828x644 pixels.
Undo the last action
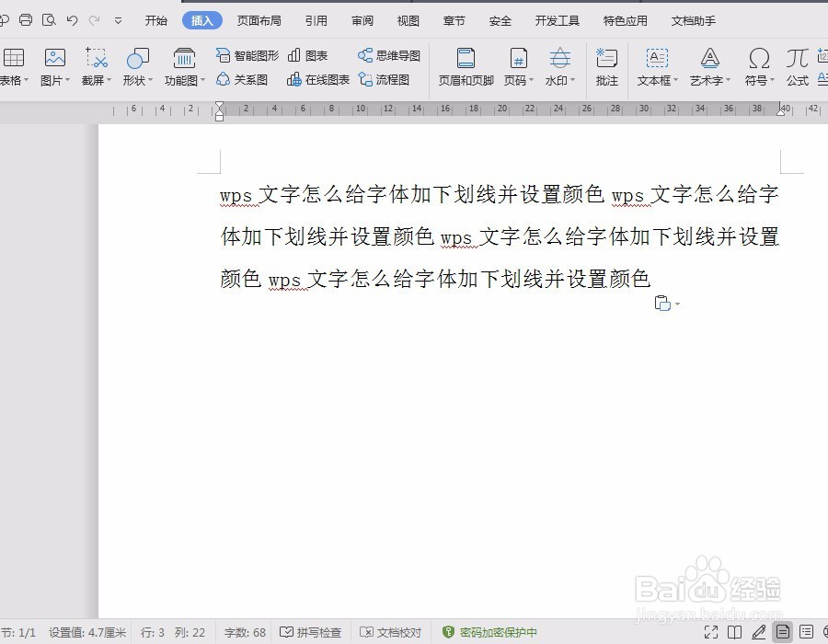coord(73,20)
